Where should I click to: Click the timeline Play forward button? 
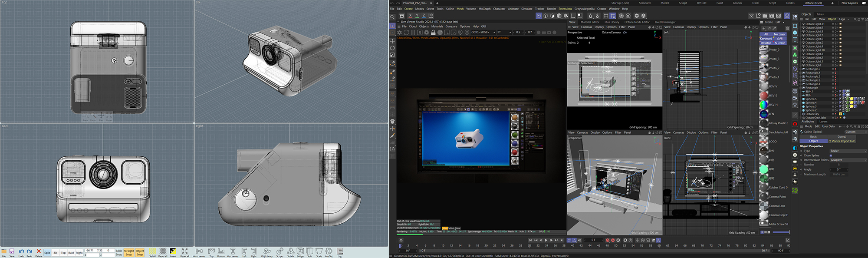click(x=546, y=240)
